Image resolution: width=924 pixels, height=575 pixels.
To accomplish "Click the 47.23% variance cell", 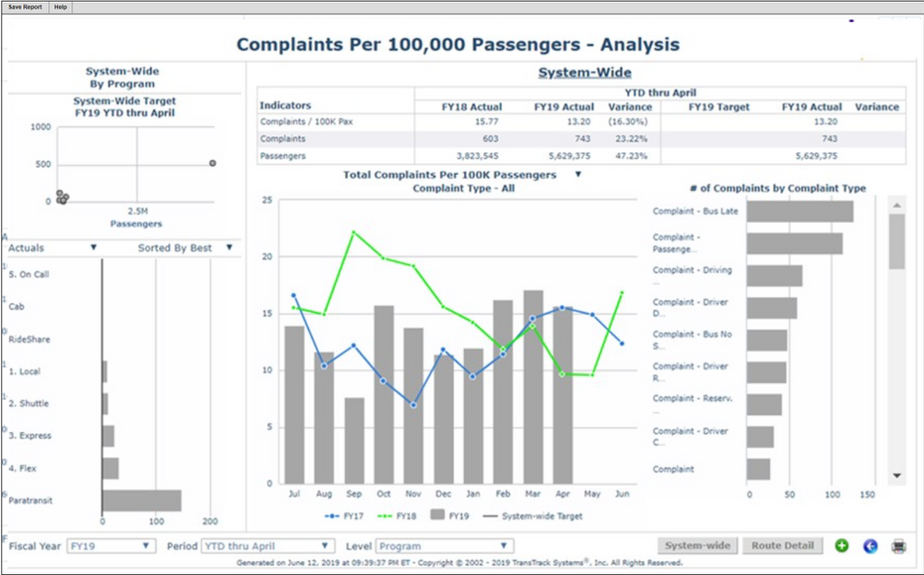I will tap(631, 156).
